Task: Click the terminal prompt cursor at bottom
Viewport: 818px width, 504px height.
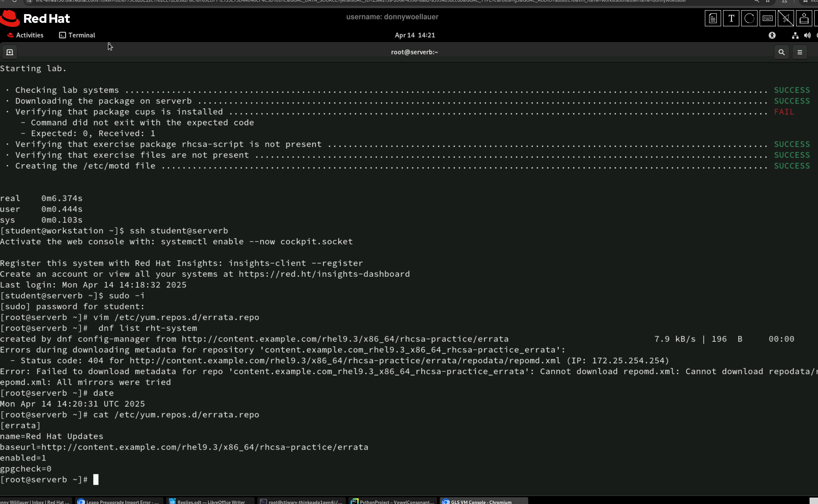Action: click(96, 479)
